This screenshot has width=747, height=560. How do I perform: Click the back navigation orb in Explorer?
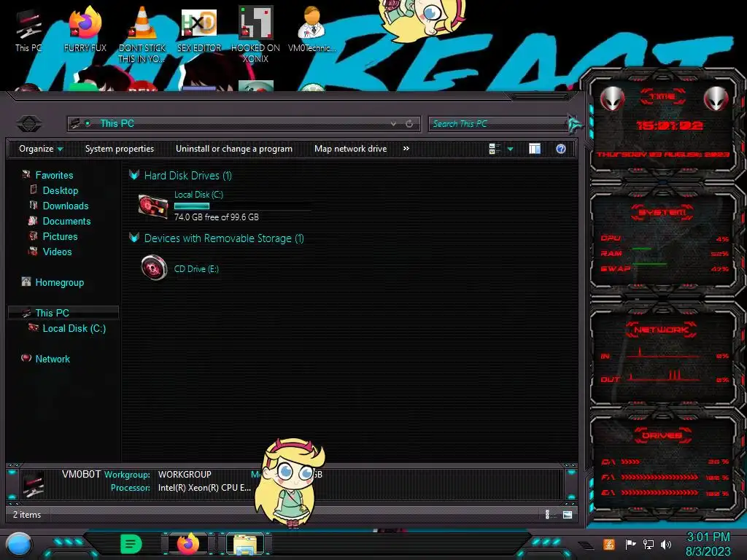[29, 124]
